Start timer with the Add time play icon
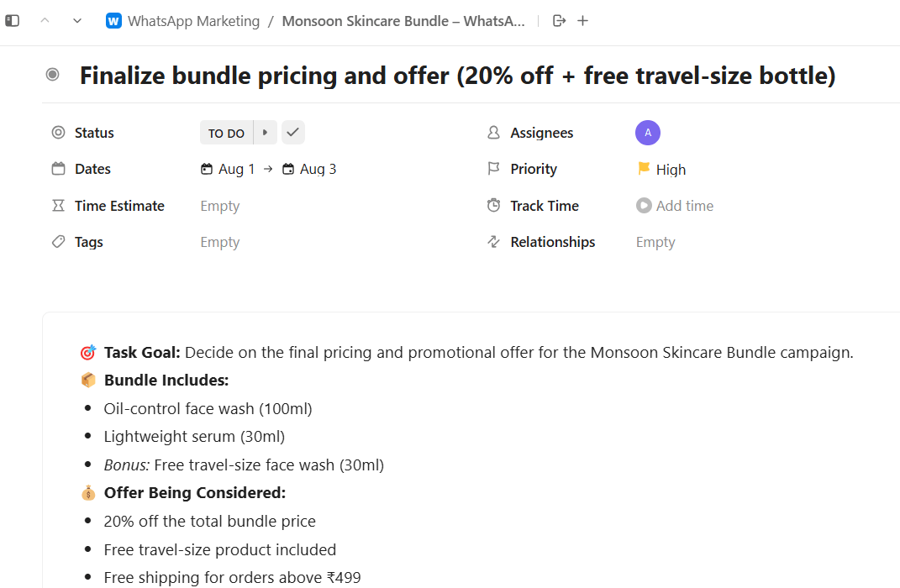Viewport: 900px width, 588px height. [644, 205]
